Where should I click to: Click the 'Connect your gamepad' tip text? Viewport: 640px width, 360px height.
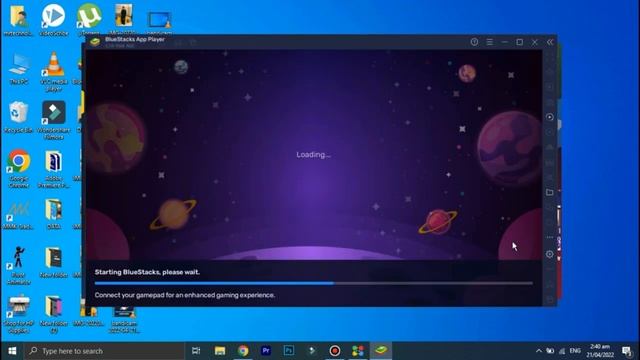point(184,295)
